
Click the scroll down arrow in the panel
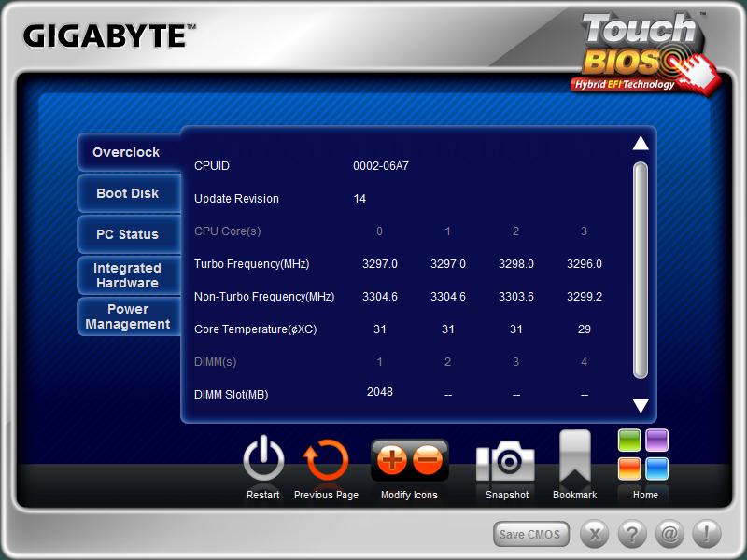pos(641,405)
